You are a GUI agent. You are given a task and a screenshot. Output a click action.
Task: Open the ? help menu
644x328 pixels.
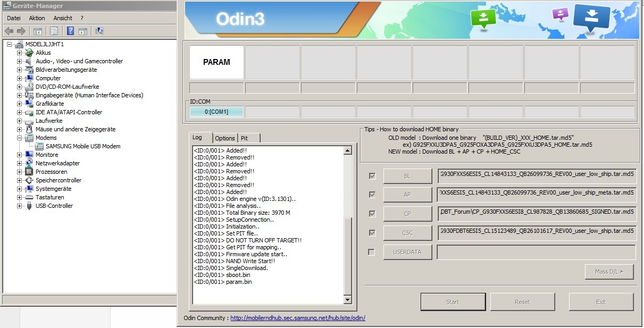tap(82, 18)
